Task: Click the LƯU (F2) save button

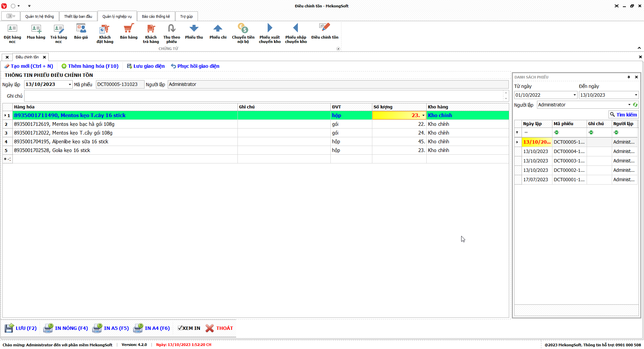Action: [21, 328]
